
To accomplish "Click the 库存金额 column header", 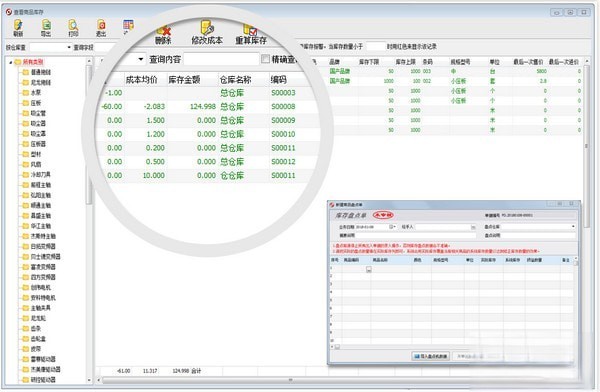I will click(x=184, y=80).
